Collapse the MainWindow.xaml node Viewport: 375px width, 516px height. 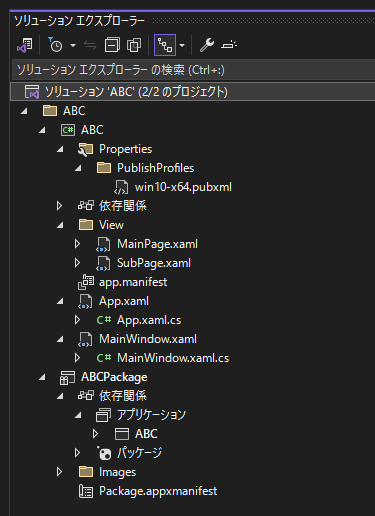[60, 339]
